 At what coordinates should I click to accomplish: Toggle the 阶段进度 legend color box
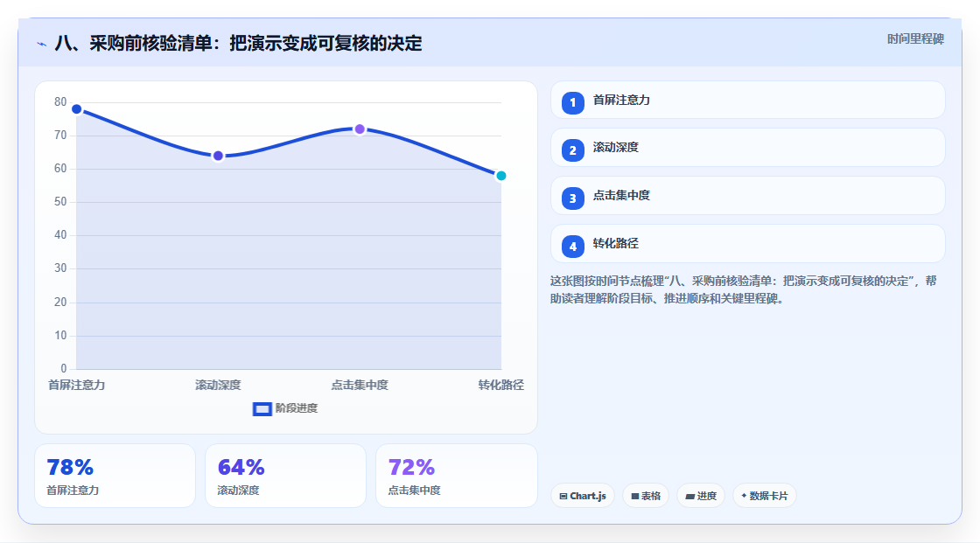[x=262, y=409]
